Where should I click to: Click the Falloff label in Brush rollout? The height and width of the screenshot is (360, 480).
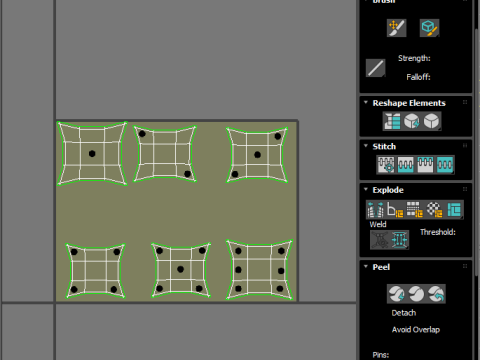click(x=418, y=77)
